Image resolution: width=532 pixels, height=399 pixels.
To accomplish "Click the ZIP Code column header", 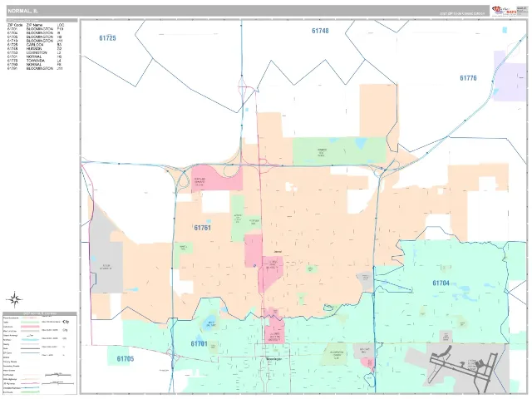I will [x=15, y=25].
